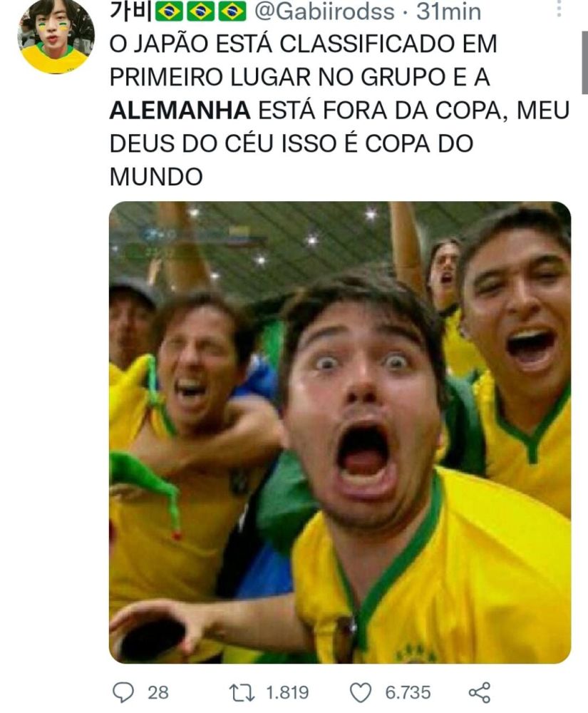This screenshot has width=588, height=713.
Task: View the 1.819 retweets count
Action: [x=288, y=693]
